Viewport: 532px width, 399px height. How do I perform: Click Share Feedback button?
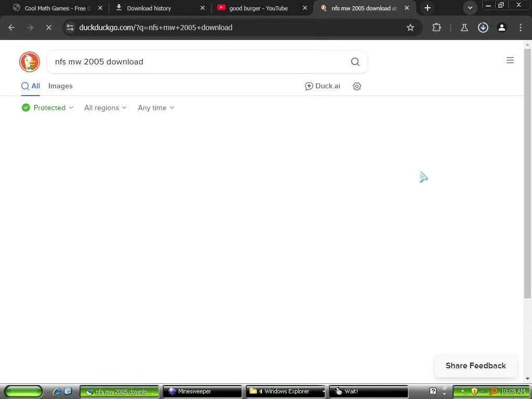pyautogui.click(x=476, y=366)
